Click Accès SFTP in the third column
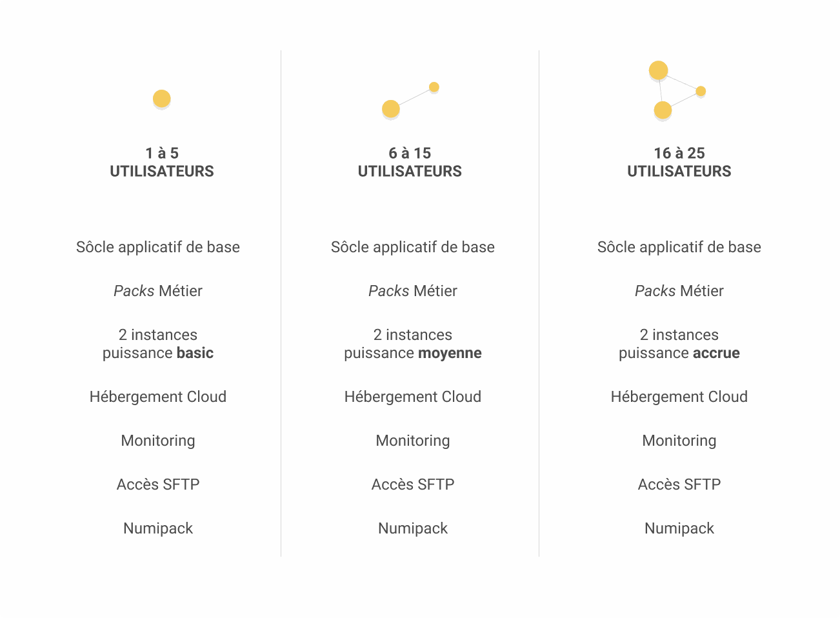This screenshot has height=618, width=840. click(679, 484)
